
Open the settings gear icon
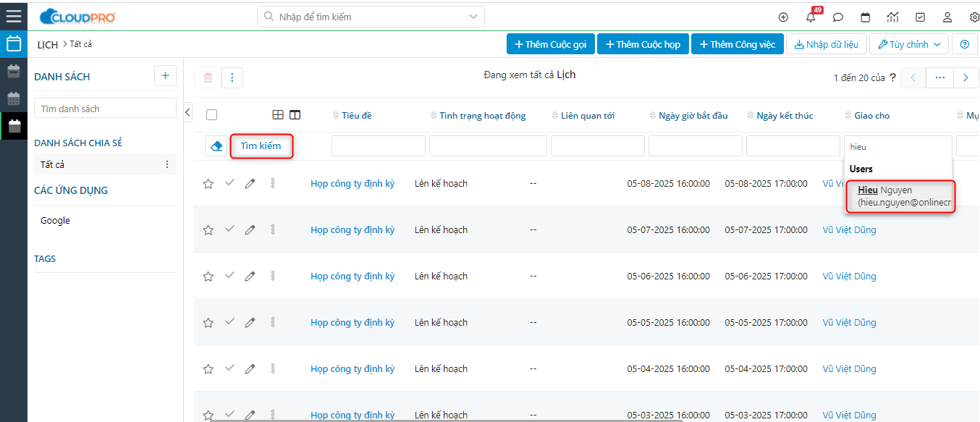tap(974, 17)
